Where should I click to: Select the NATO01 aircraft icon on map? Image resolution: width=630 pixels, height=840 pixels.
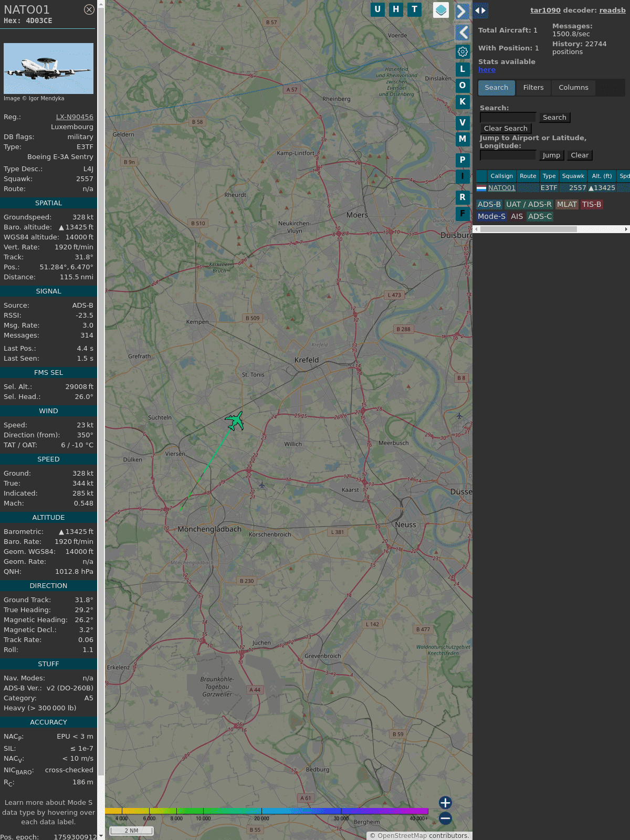pyautogui.click(x=235, y=421)
